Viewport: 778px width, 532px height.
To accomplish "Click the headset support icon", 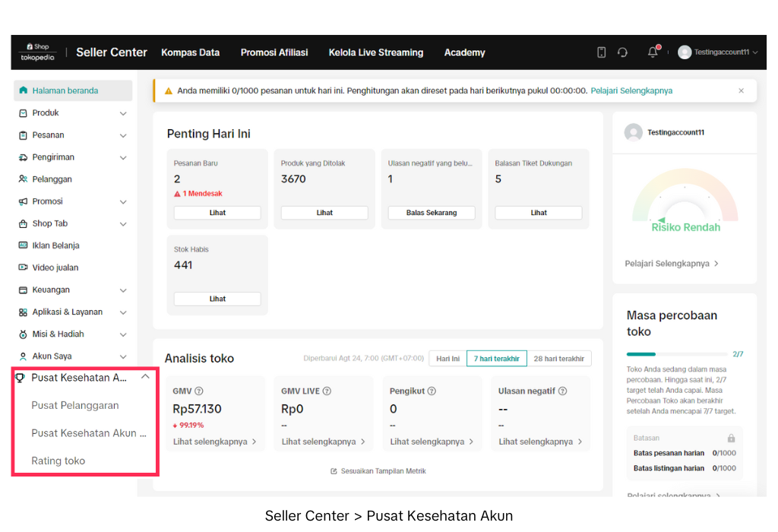I will click(x=622, y=52).
